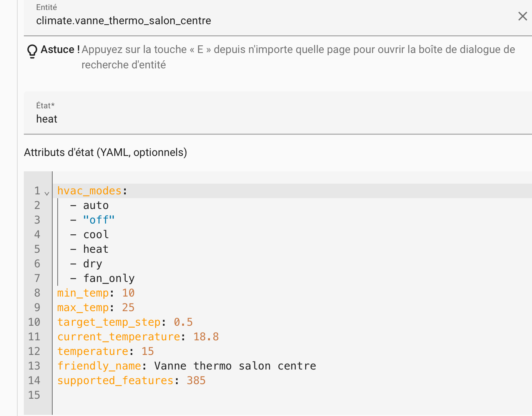Click the current_temperature value 18.8
Screen dimensions: 532x416
(x=206, y=337)
